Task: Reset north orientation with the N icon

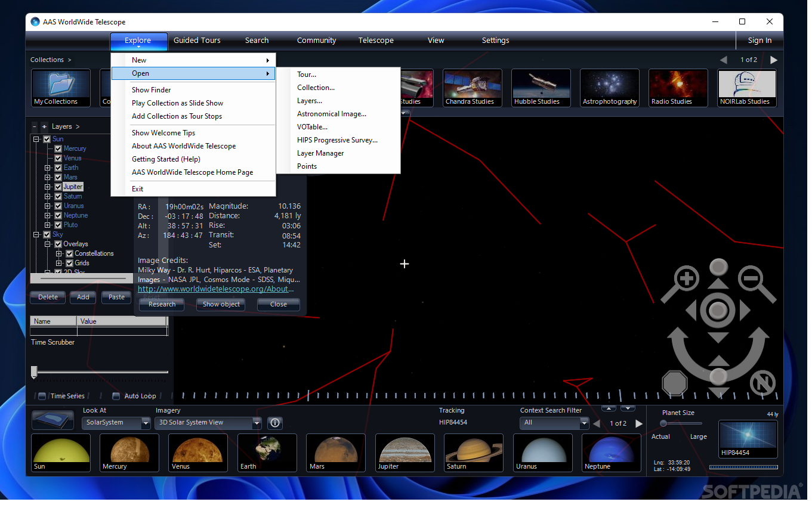Action: click(762, 383)
